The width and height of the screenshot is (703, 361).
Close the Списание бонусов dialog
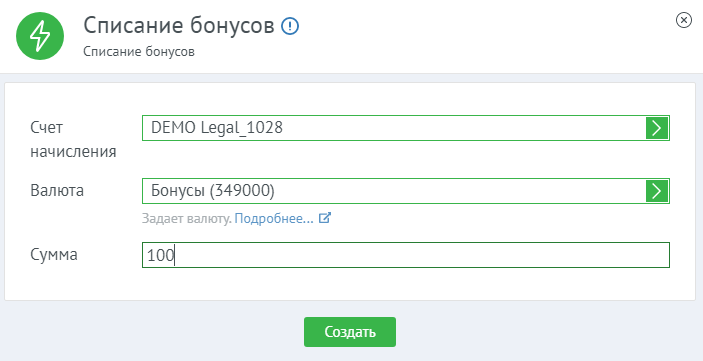pos(683,20)
